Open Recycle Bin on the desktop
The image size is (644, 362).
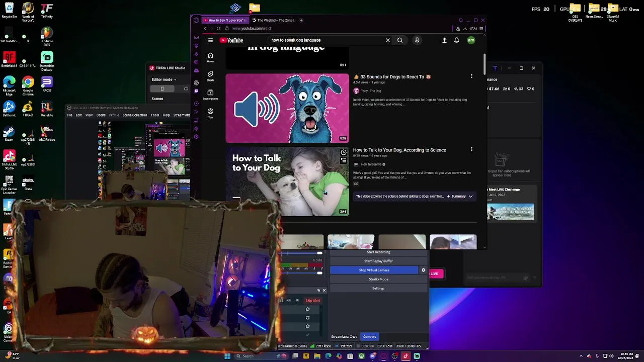9,11
